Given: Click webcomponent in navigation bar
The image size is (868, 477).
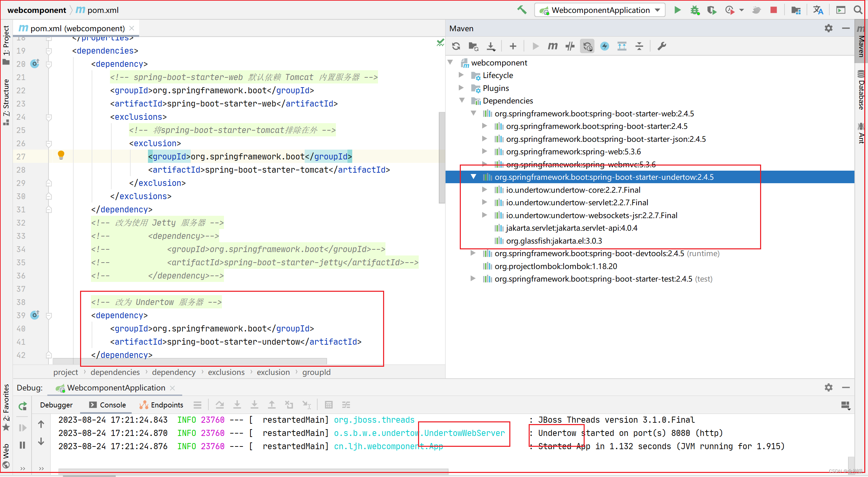Looking at the screenshot, I should click(37, 10).
